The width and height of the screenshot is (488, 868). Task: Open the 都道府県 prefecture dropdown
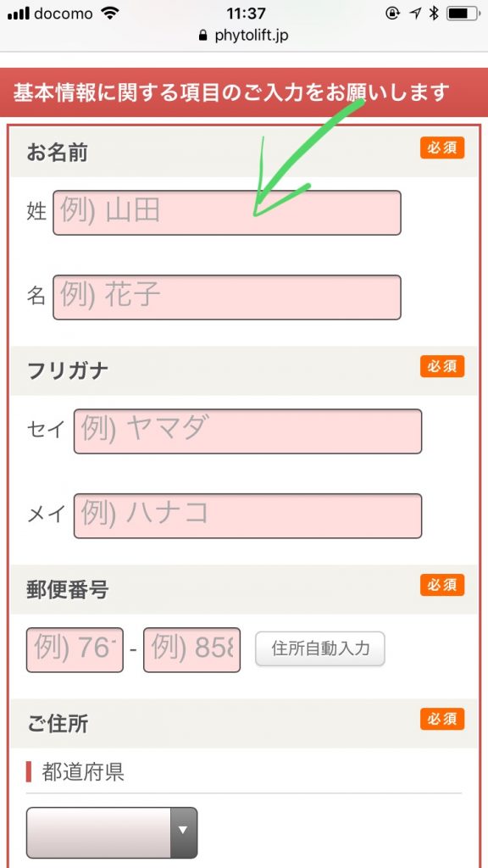[x=112, y=832]
